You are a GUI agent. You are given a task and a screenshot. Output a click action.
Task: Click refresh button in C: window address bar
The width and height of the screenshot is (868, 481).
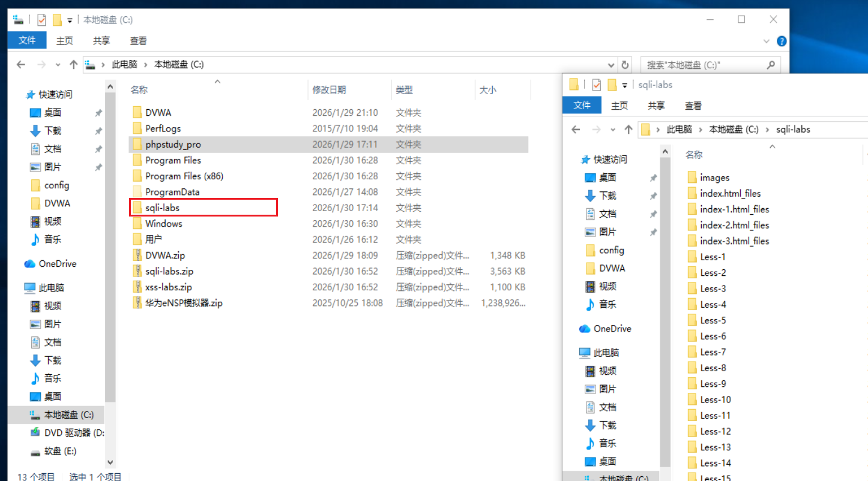[625, 64]
